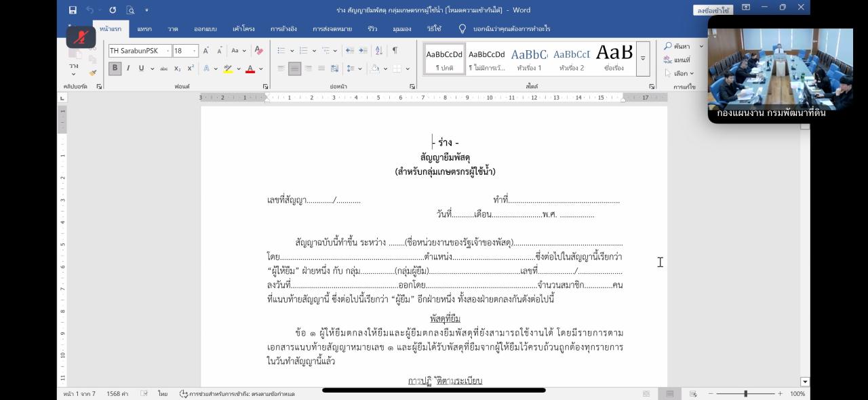Image resolution: width=868 pixels, height=400 pixels.
Task: Expand the text highlight color dropdown
Action: [238, 69]
